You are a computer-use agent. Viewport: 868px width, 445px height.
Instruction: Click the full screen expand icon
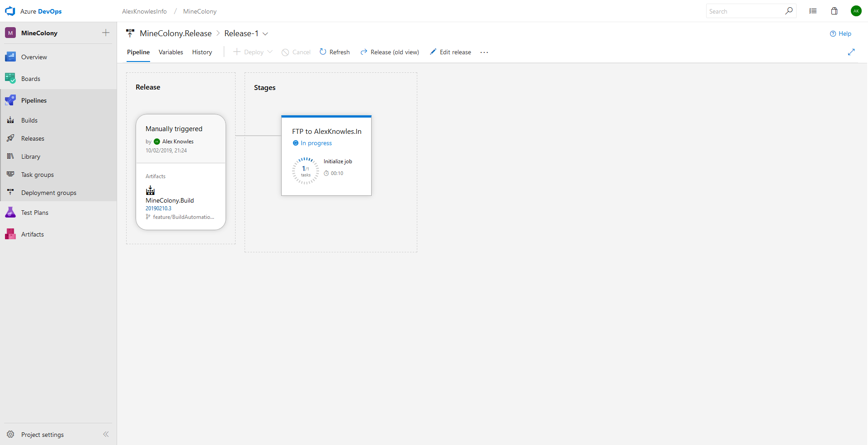point(851,52)
